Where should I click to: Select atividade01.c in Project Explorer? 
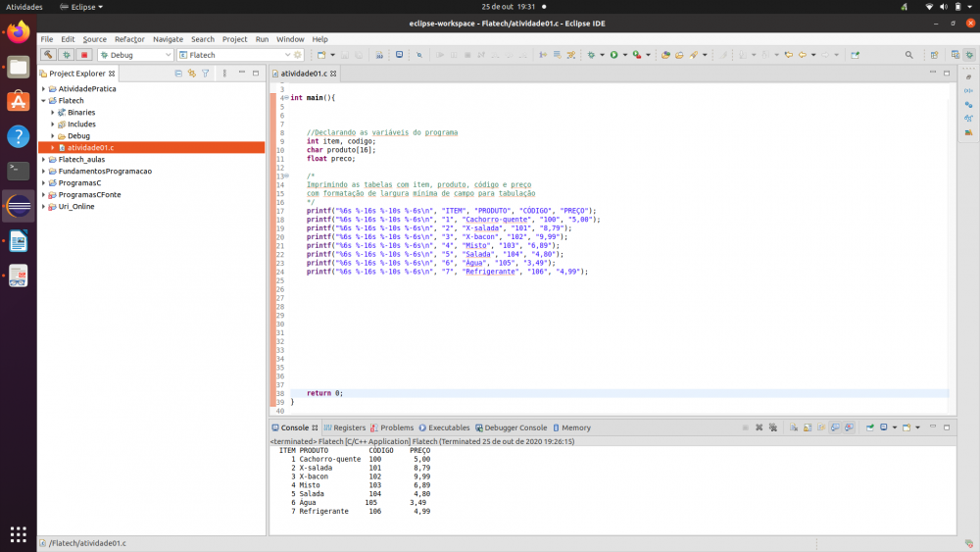tap(90, 147)
